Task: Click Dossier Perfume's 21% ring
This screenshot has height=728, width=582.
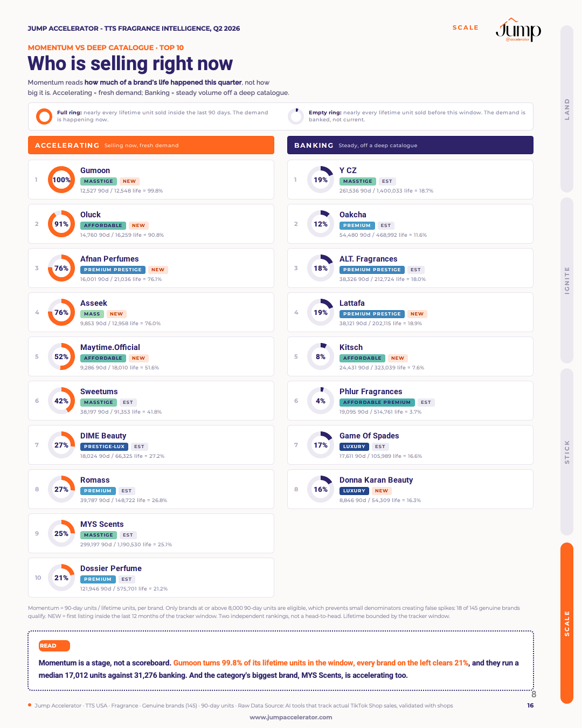Action: point(61,578)
